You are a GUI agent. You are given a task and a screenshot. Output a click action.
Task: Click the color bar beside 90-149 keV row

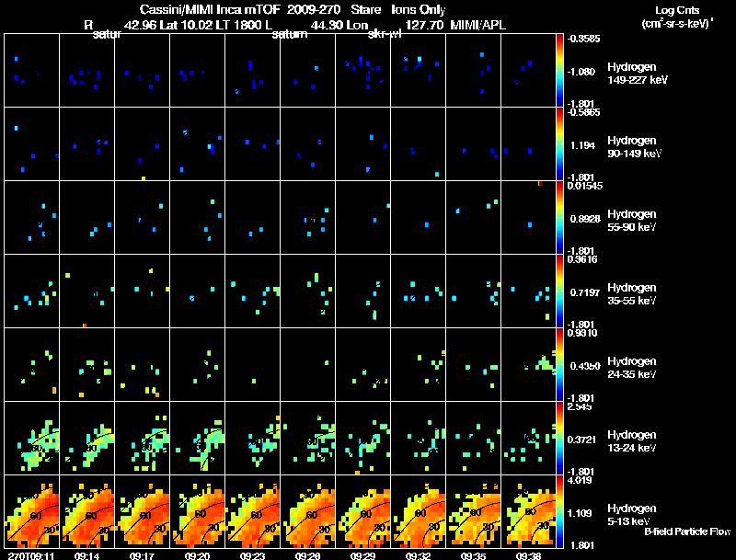[559, 144]
